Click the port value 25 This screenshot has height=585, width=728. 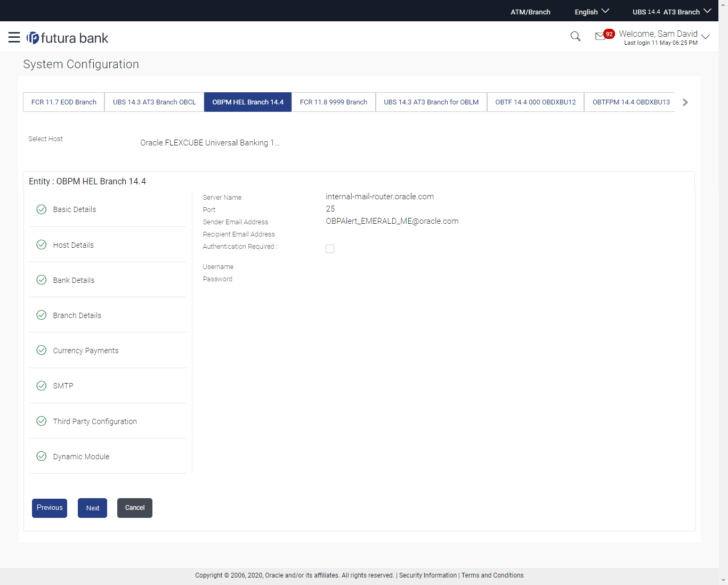click(x=330, y=209)
